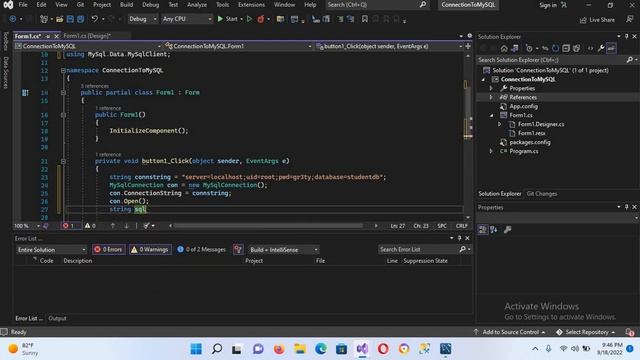Click the editor horizontal scrollbar
The height and width of the screenshot is (360, 640).
[269, 226]
